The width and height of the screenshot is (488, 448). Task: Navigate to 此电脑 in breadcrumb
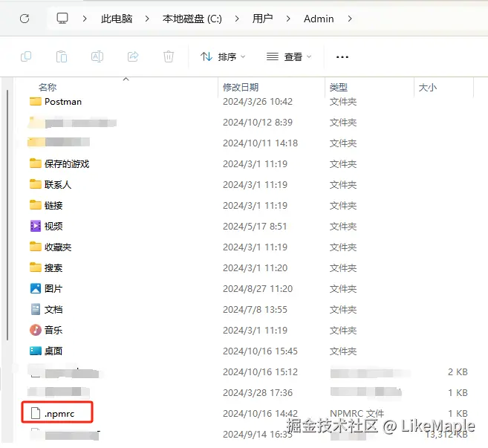(x=117, y=19)
